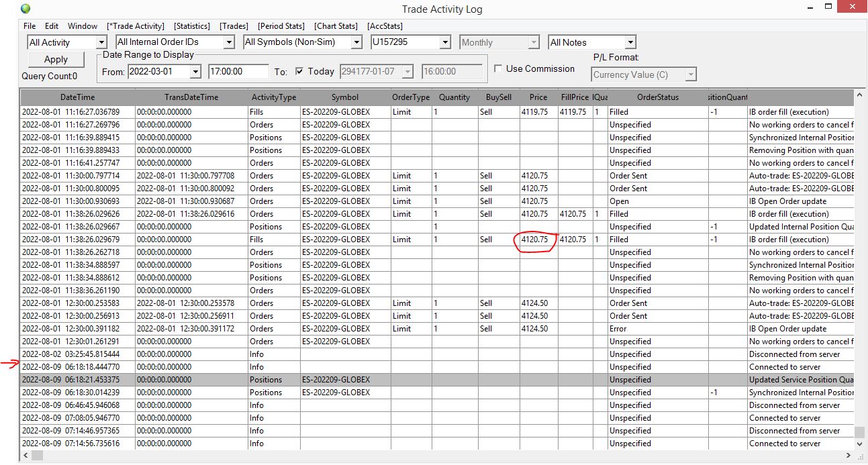This screenshot has width=868, height=465.
Task: Open the From date 2022-03-01 dropdown
Action: coord(195,72)
